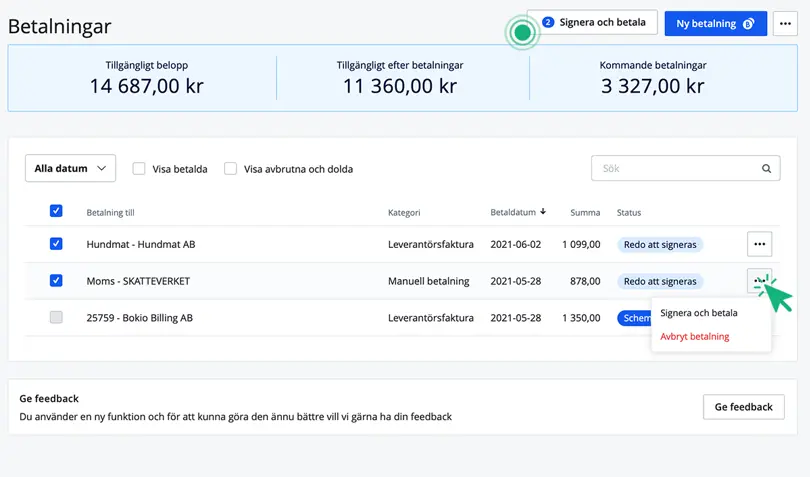The width and height of the screenshot is (810, 477).
Task: Click the search magnifier icon
Action: 766,168
